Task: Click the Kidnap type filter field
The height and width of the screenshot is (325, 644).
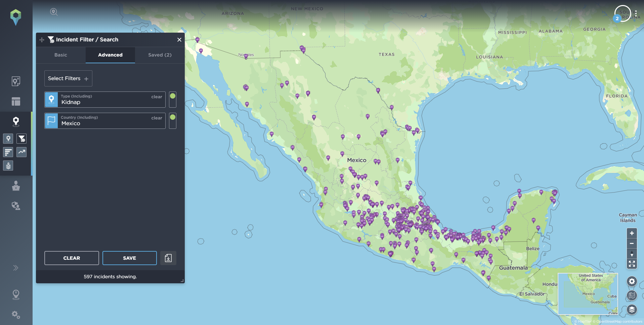Action: pyautogui.click(x=105, y=100)
